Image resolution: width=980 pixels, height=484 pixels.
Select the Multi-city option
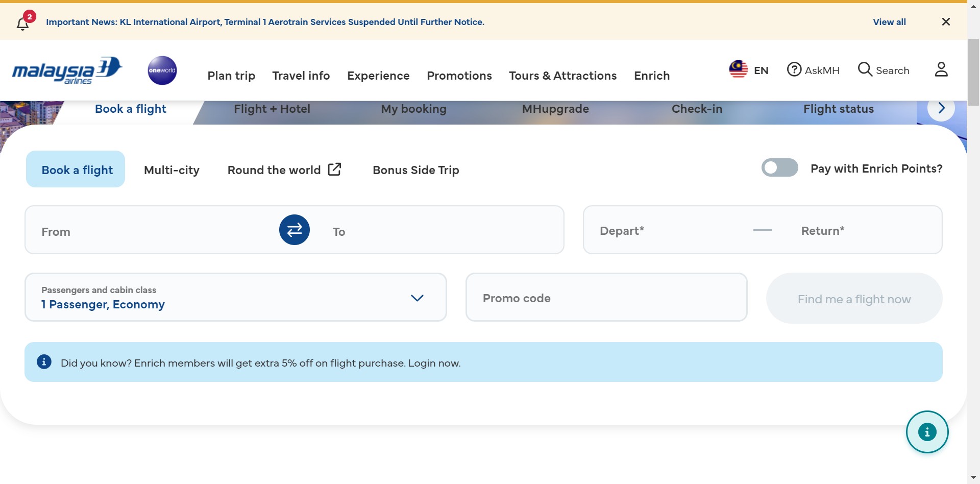tap(171, 170)
